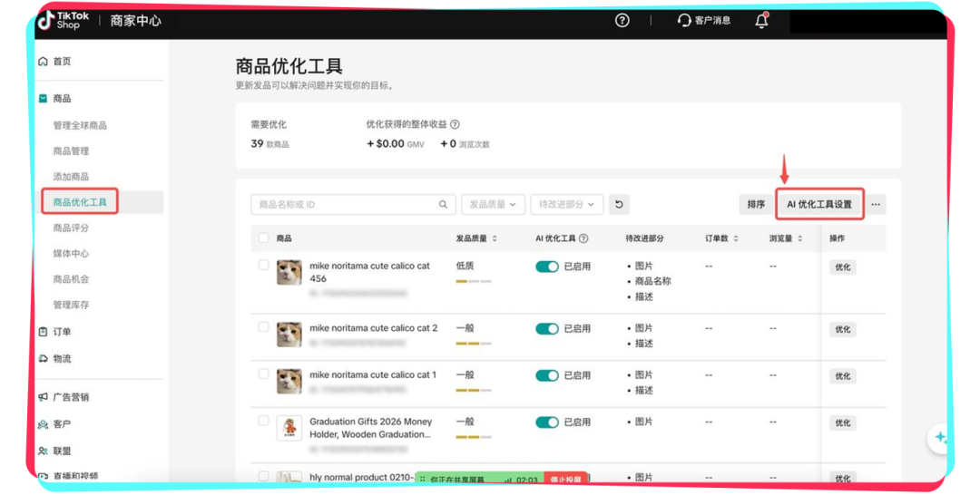Click the 商品 bag icon in sidebar
Viewport: 980px width, 495px height.
coord(43,99)
